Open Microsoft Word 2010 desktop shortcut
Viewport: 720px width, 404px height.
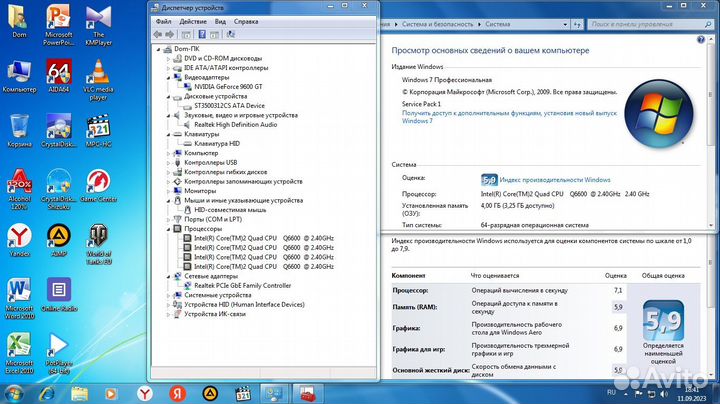pos(19,298)
